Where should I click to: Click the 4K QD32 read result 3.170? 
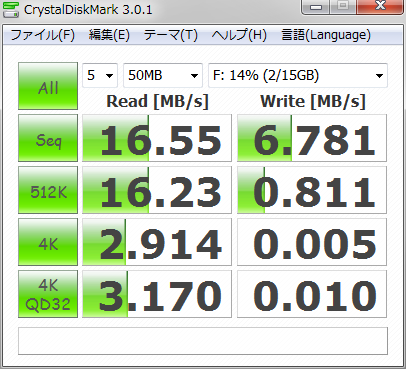coord(157,294)
